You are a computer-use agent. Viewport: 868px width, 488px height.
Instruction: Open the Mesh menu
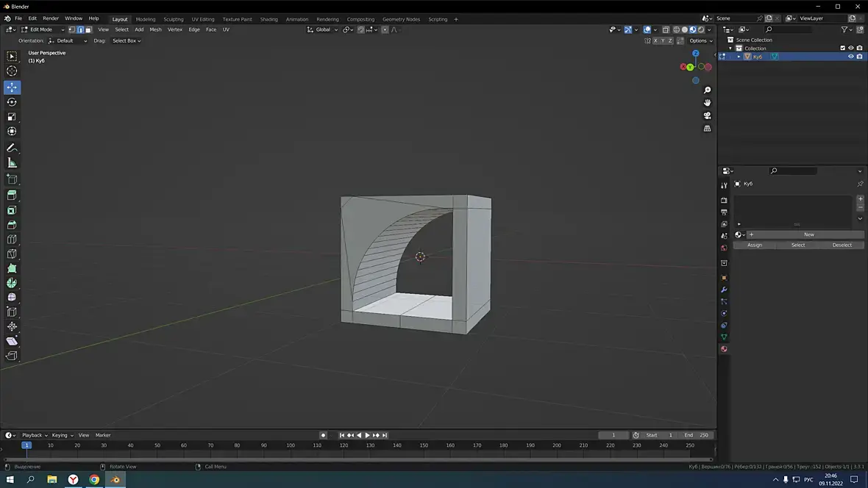coord(155,30)
